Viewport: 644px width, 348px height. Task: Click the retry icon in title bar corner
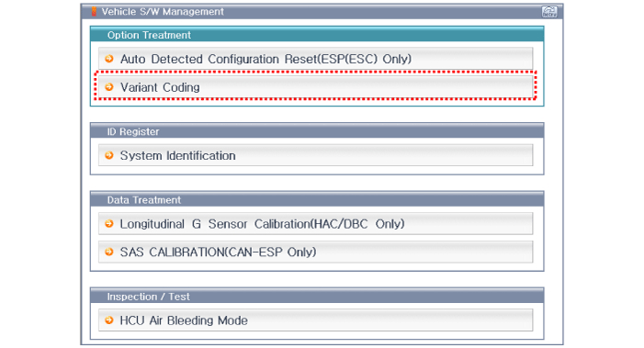pyautogui.click(x=549, y=12)
